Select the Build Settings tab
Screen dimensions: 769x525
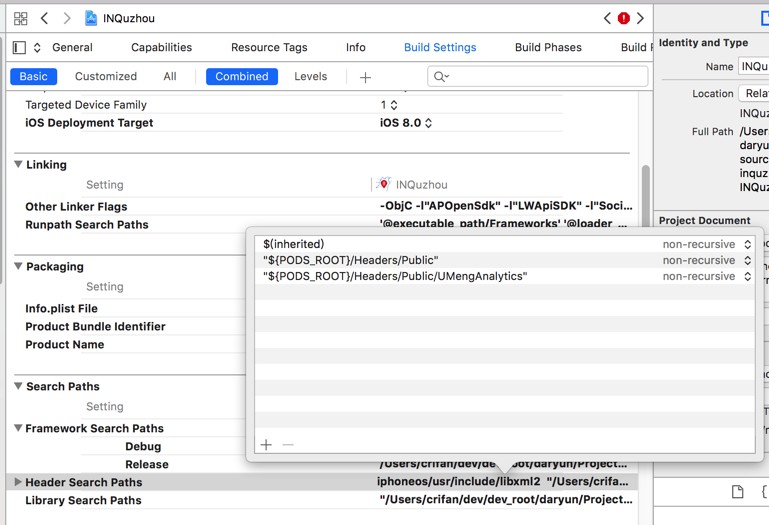click(x=440, y=48)
